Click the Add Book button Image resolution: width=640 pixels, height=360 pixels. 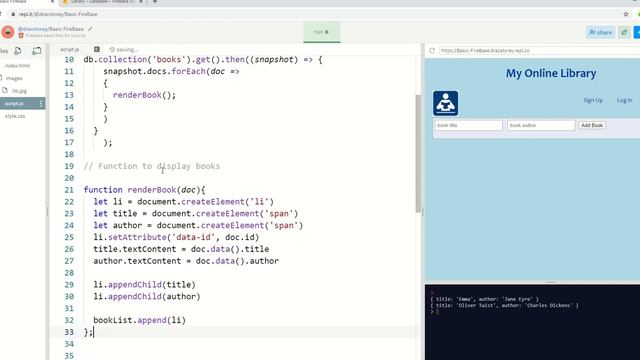tap(592, 125)
